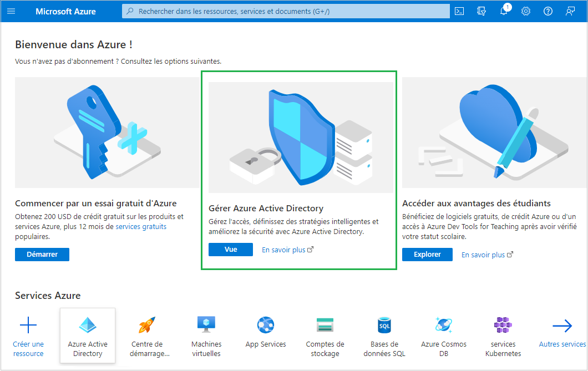588x371 pixels.
Task: Open Machines virtuelles service
Action: coord(206,336)
